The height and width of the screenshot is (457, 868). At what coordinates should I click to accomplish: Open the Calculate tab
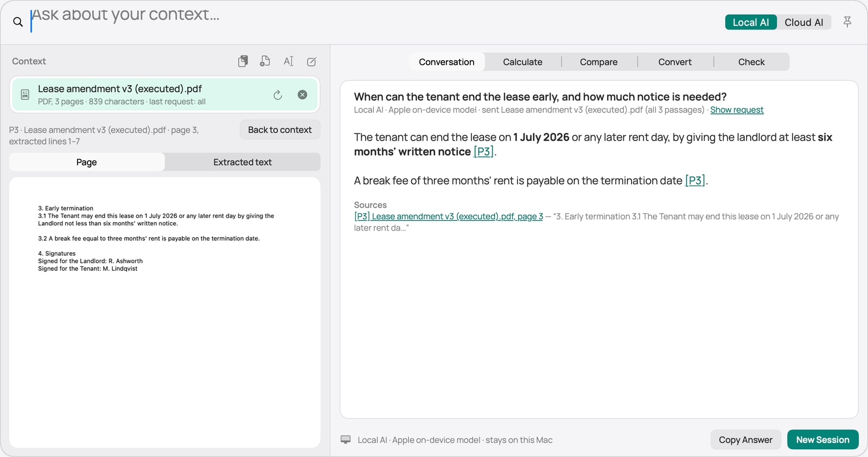pyautogui.click(x=522, y=62)
